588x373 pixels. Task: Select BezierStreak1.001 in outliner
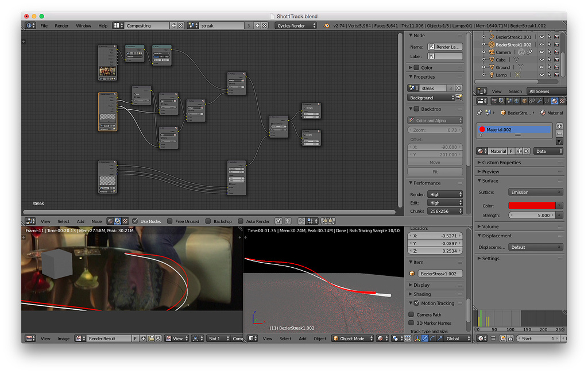513,37
